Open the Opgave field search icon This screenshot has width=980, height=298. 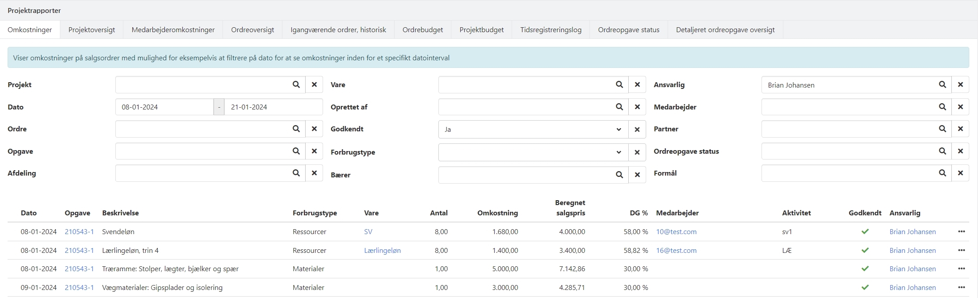(296, 151)
